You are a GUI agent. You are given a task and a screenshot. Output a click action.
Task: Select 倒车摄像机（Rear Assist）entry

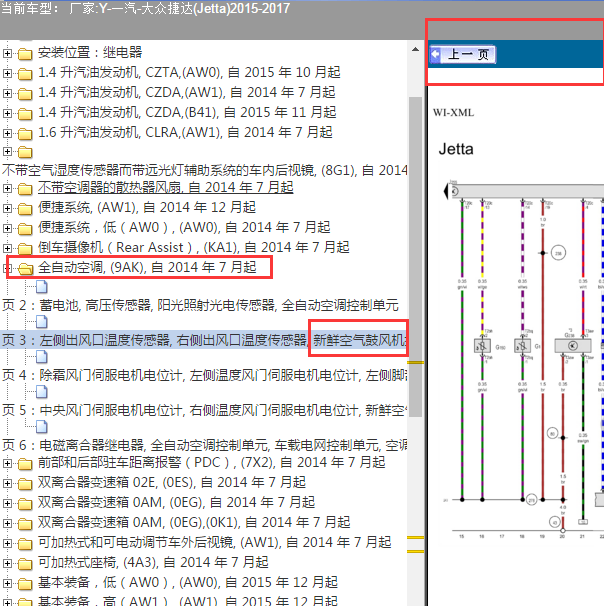[194, 247]
